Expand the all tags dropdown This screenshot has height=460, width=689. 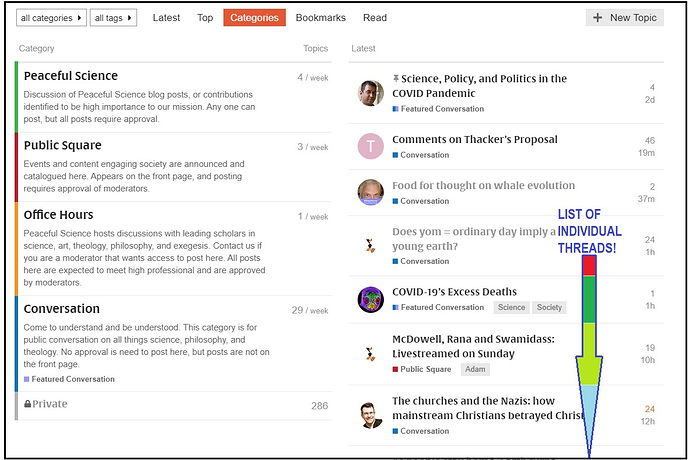click(x=113, y=18)
